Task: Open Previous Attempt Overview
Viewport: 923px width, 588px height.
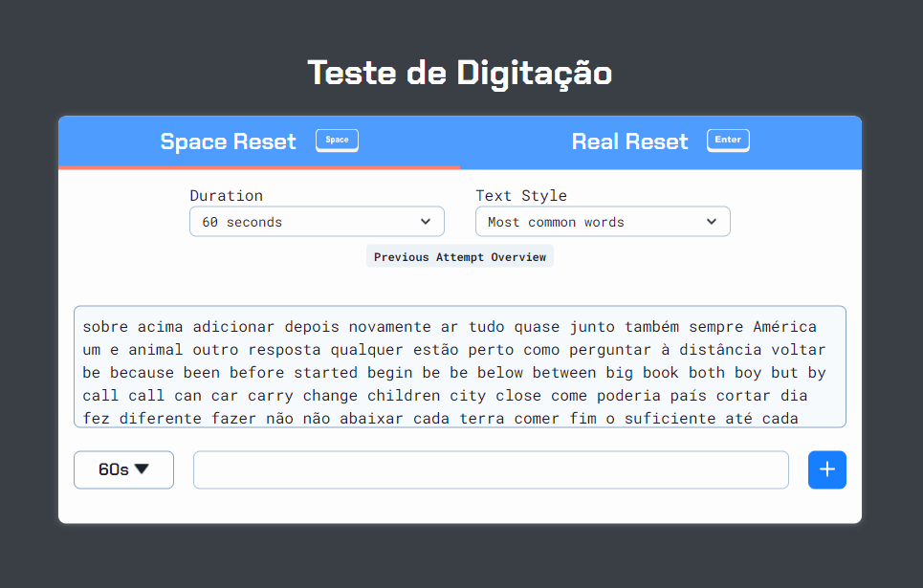Action: click(x=459, y=256)
